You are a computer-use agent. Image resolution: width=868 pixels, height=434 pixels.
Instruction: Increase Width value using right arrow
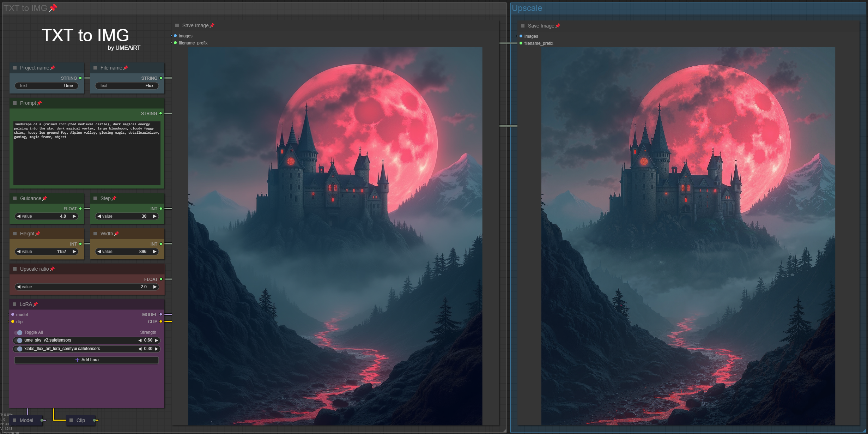pos(155,252)
